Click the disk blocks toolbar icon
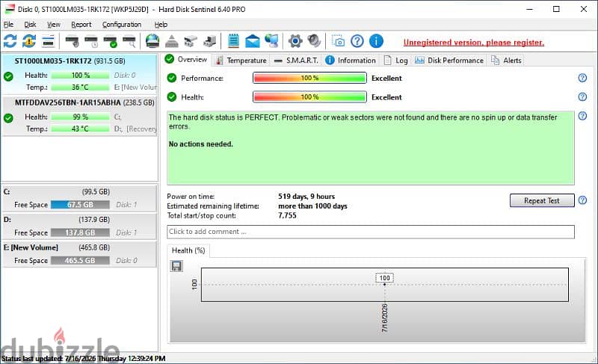This screenshot has width=598, height=364. pyautogui.click(x=191, y=41)
